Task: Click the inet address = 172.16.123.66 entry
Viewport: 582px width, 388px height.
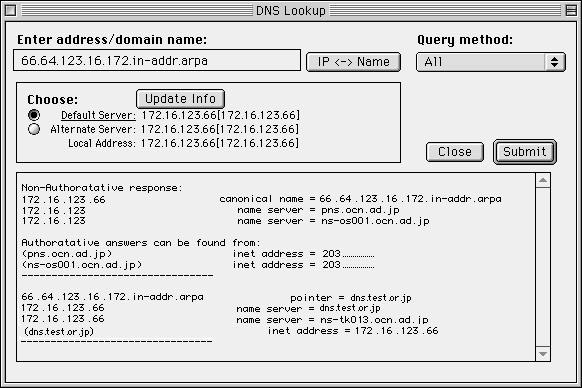Action: point(353,330)
